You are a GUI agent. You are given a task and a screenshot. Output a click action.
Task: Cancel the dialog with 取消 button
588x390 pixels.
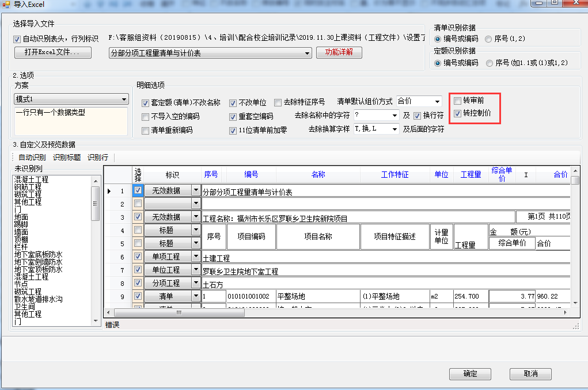tap(530, 374)
